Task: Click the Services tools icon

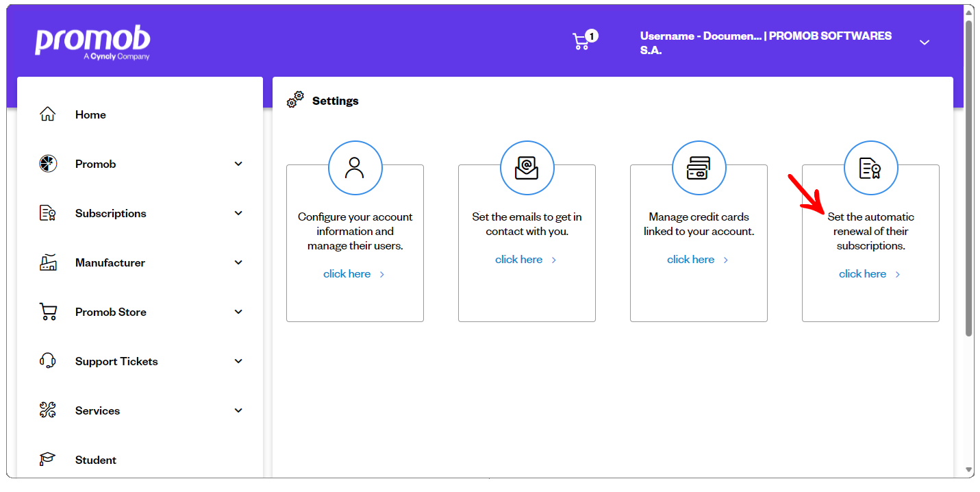Action: pos(47,410)
